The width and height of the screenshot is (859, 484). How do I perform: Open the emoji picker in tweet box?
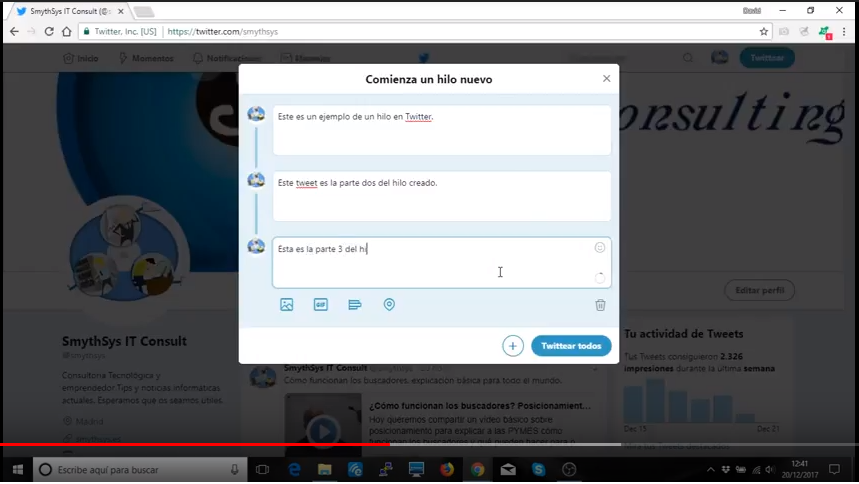pos(599,248)
